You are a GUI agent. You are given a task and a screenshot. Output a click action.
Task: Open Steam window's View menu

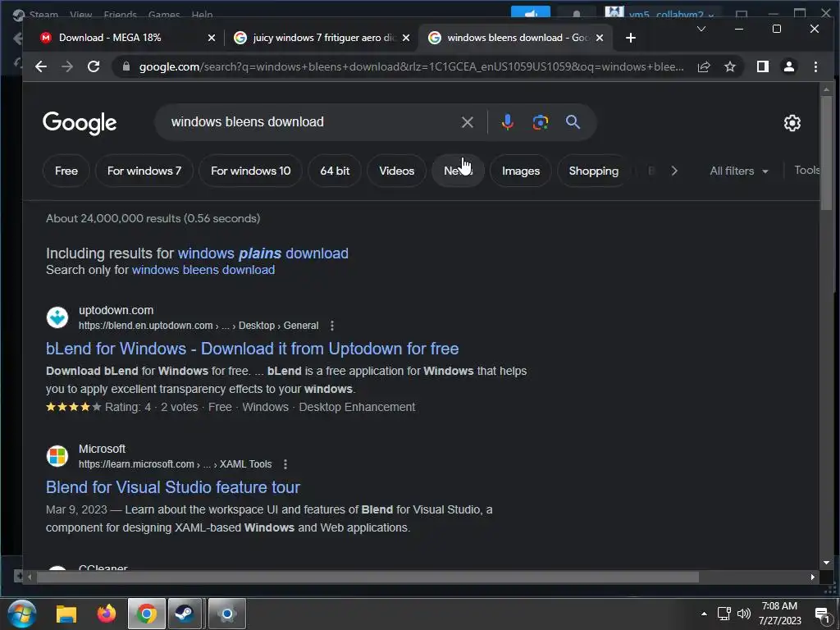(x=80, y=15)
